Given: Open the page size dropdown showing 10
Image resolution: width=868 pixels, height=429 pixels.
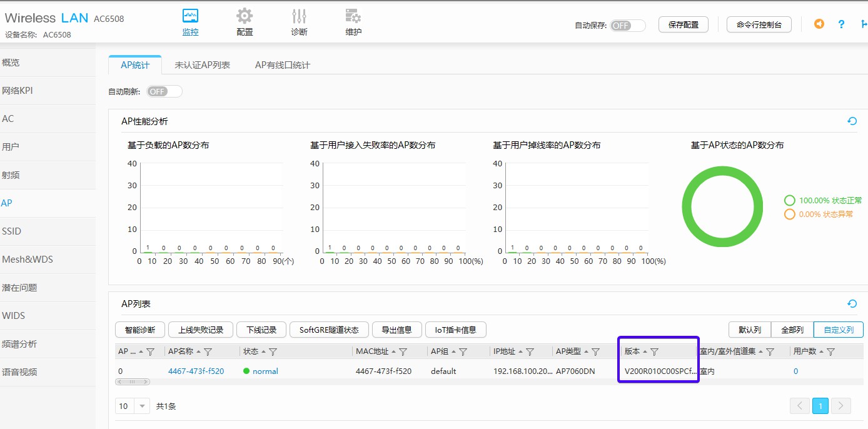Looking at the screenshot, I should pyautogui.click(x=133, y=406).
